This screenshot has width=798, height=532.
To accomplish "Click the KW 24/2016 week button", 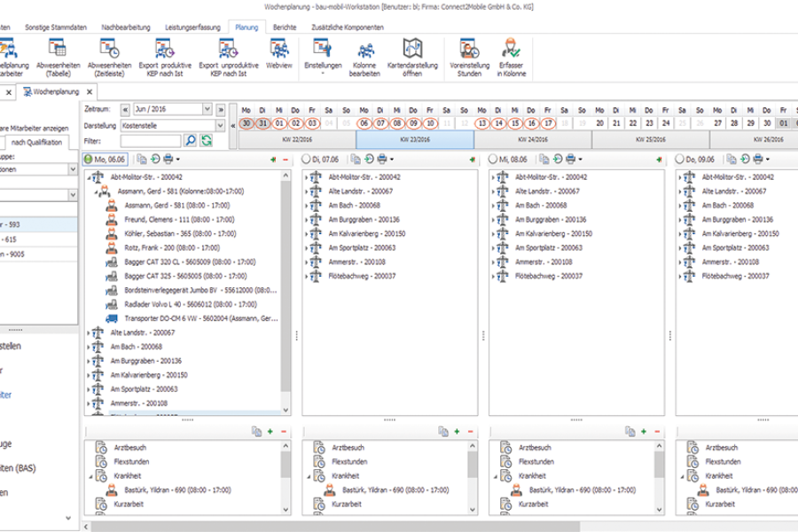I will pos(532,139).
